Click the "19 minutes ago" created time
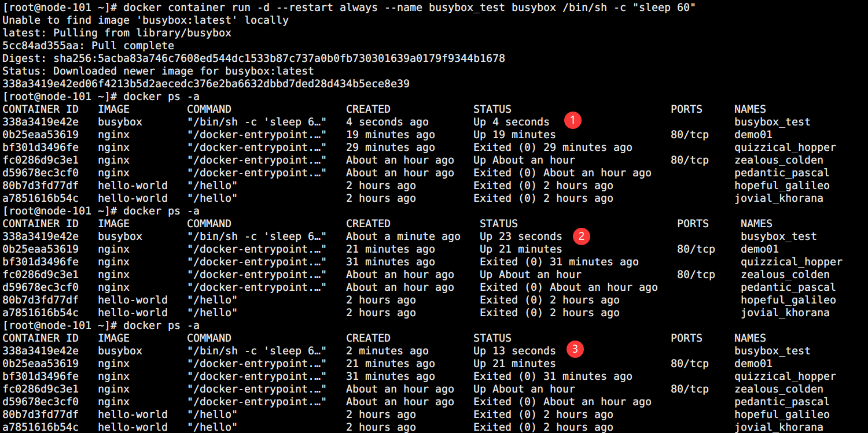 pos(390,135)
